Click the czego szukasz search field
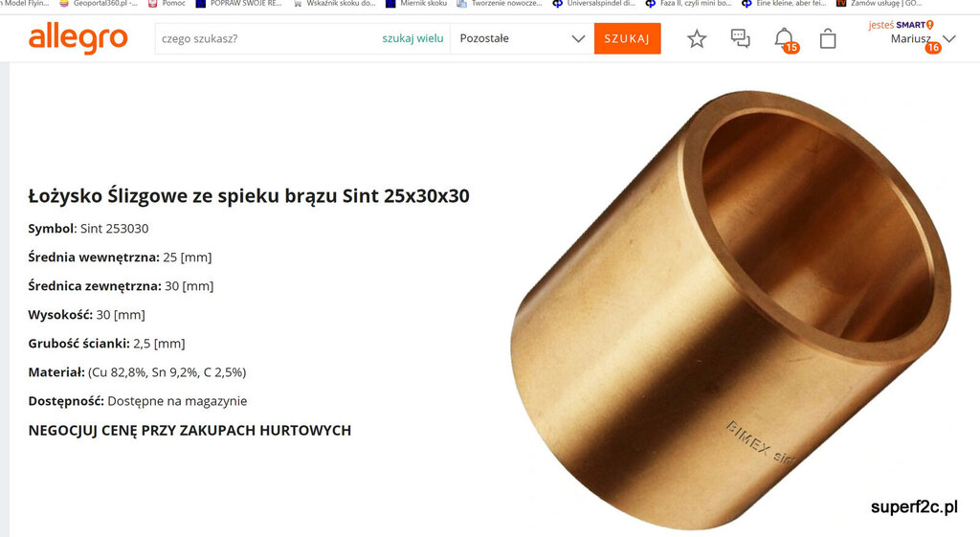 (266, 38)
